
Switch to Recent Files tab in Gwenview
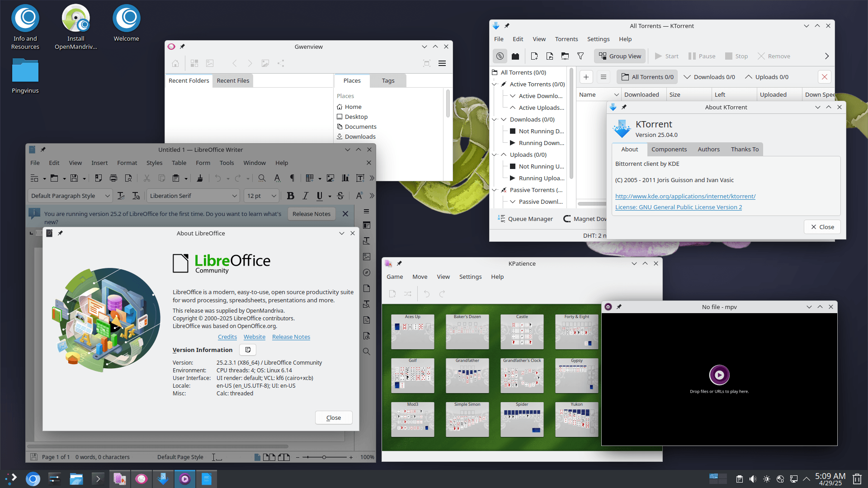tap(233, 80)
